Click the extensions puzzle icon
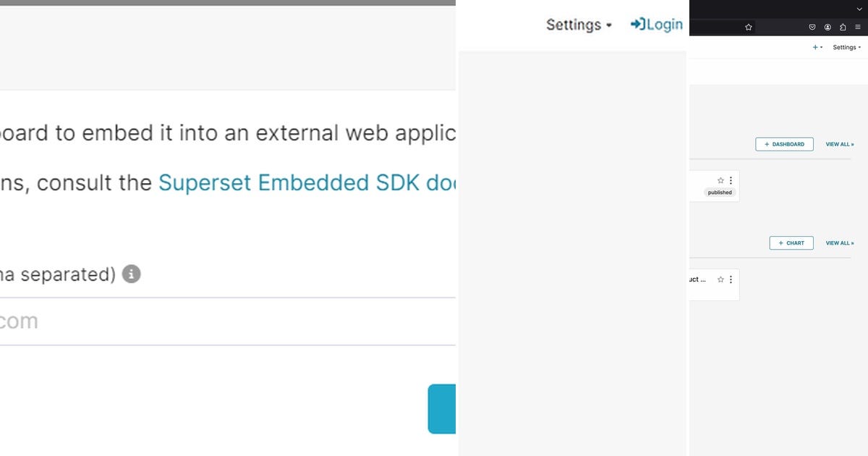 click(842, 27)
